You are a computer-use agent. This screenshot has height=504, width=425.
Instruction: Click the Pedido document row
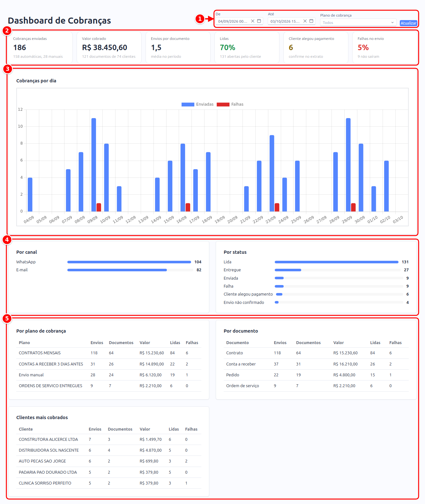(x=316, y=375)
